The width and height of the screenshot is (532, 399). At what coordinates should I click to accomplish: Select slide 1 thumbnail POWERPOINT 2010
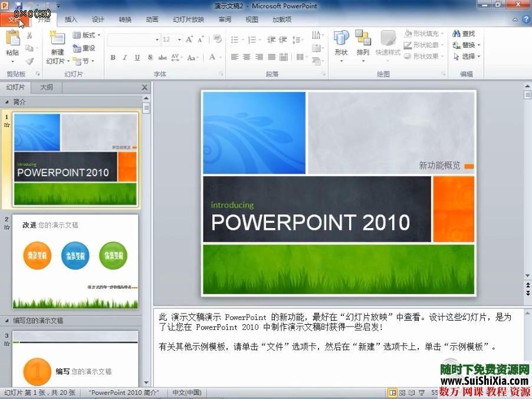point(75,159)
